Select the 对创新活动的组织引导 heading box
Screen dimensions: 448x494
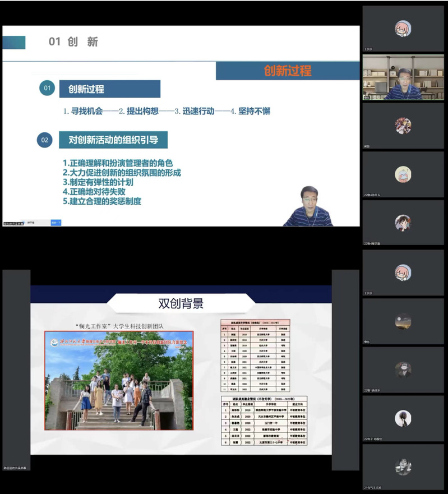click(x=113, y=140)
